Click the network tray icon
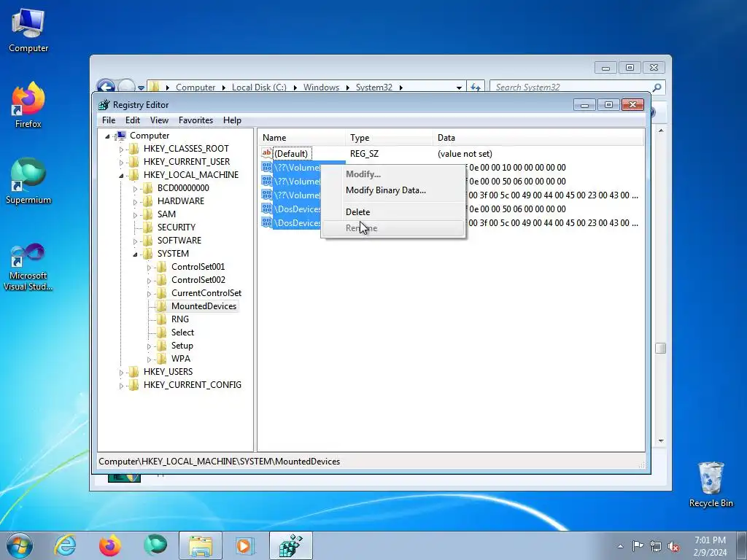Viewport: 747px width, 560px height. coord(656,546)
